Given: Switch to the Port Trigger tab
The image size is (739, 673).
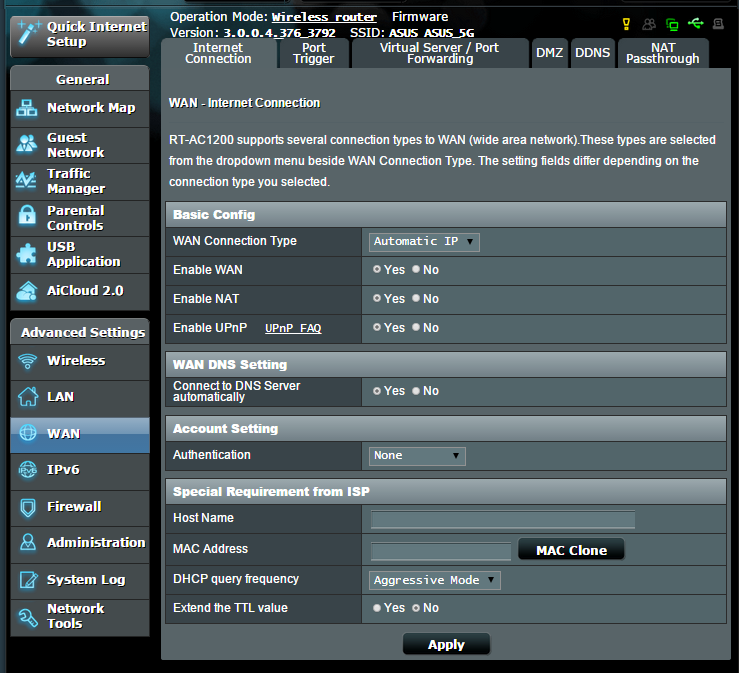Looking at the screenshot, I should click(314, 53).
